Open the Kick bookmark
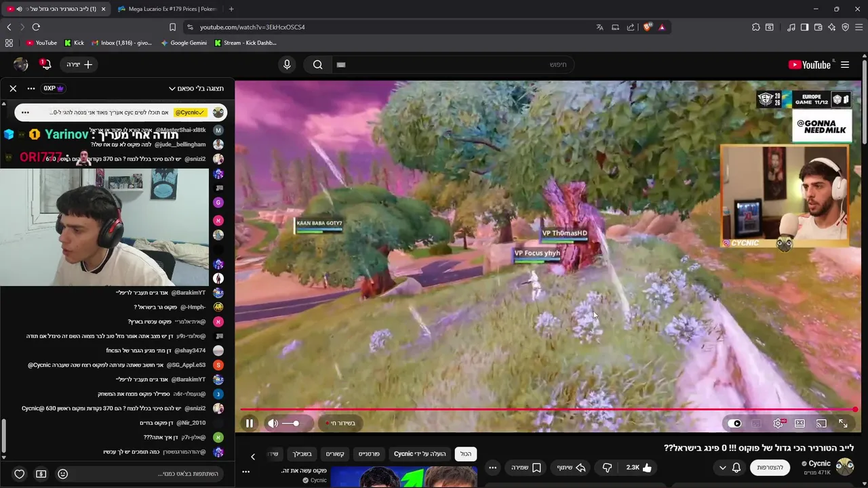This screenshot has width=868, height=488. (x=75, y=43)
